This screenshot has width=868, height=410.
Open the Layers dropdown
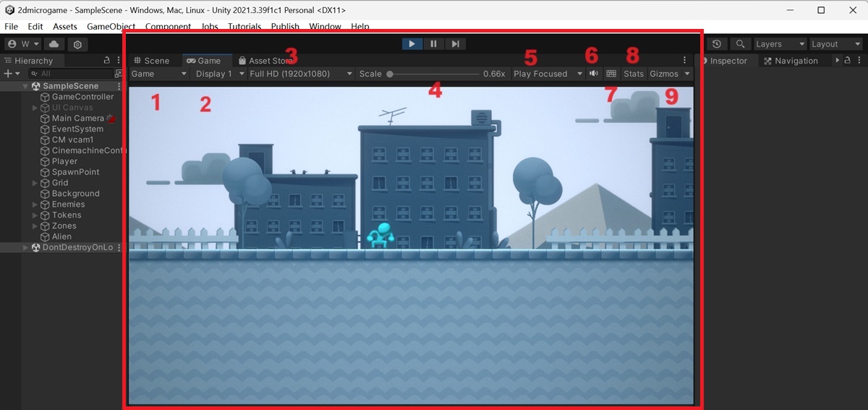click(x=780, y=44)
